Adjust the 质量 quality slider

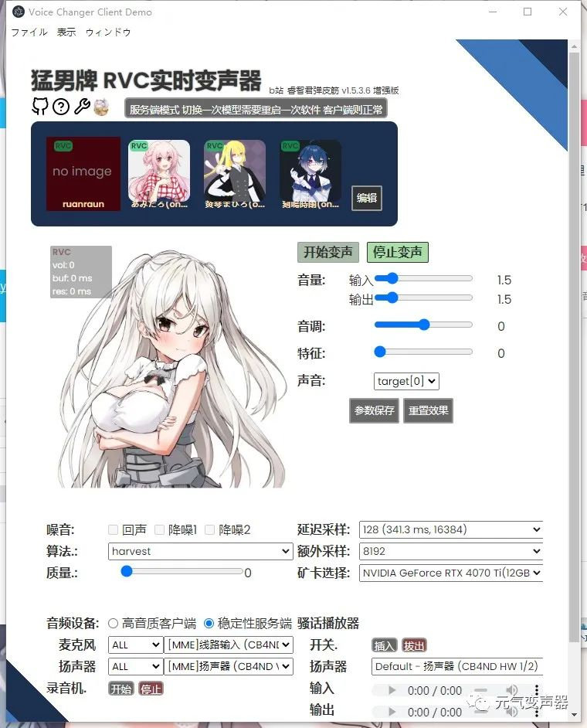pos(181,571)
